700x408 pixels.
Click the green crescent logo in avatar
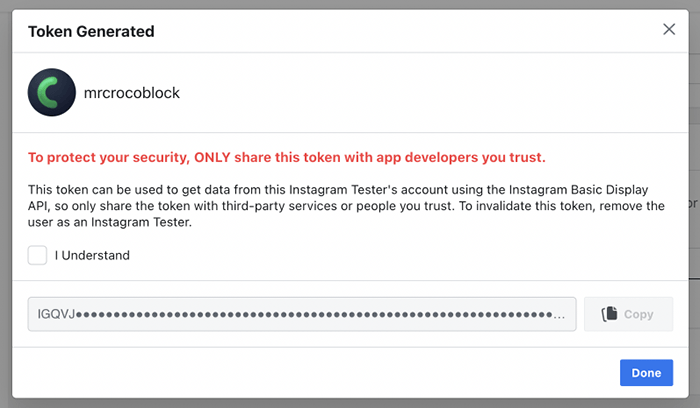(x=48, y=93)
